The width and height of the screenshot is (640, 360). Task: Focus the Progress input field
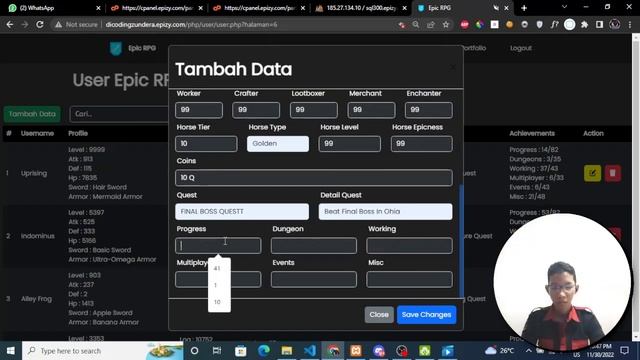tap(218, 245)
